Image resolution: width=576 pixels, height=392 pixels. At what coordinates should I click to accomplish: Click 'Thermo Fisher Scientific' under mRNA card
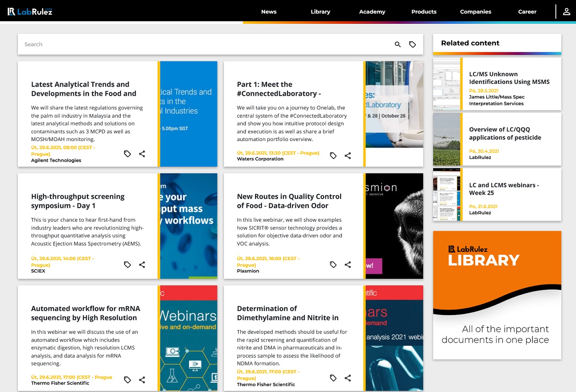[60, 383]
